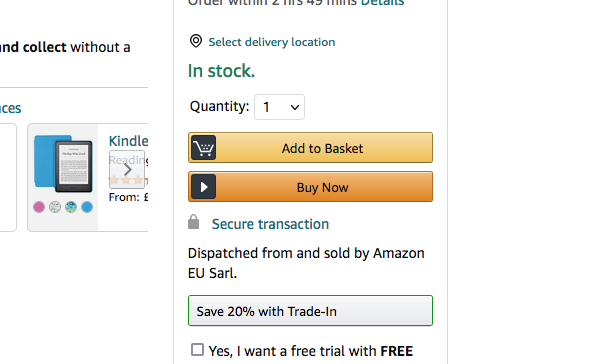610x364 pixels.
Task: Advance carousel with right chevron arrow
Action: click(x=127, y=170)
